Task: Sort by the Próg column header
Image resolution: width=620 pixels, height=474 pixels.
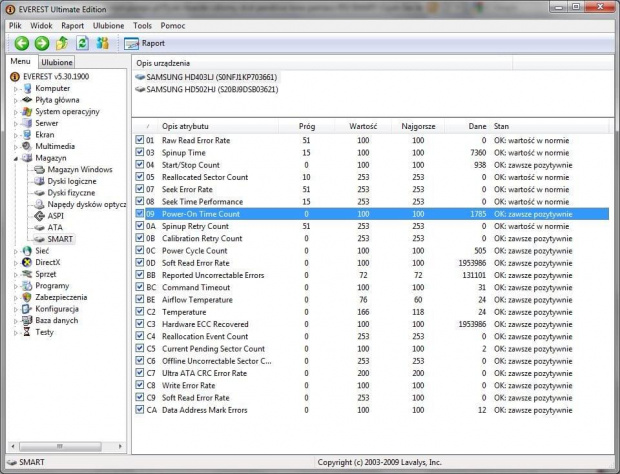Action: [x=307, y=127]
